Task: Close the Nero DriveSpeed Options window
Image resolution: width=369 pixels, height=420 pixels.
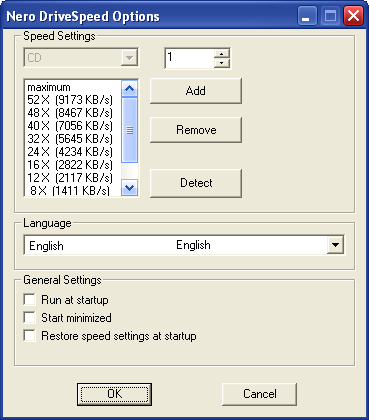Action: pyautogui.click(x=353, y=16)
